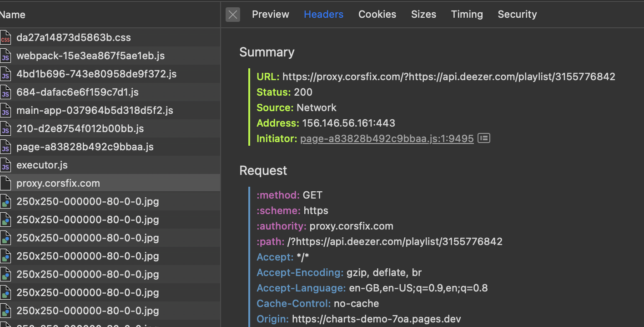This screenshot has width=644, height=327.
Task: Click the Accept */* header
Action: pyautogui.click(x=283, y=257)
